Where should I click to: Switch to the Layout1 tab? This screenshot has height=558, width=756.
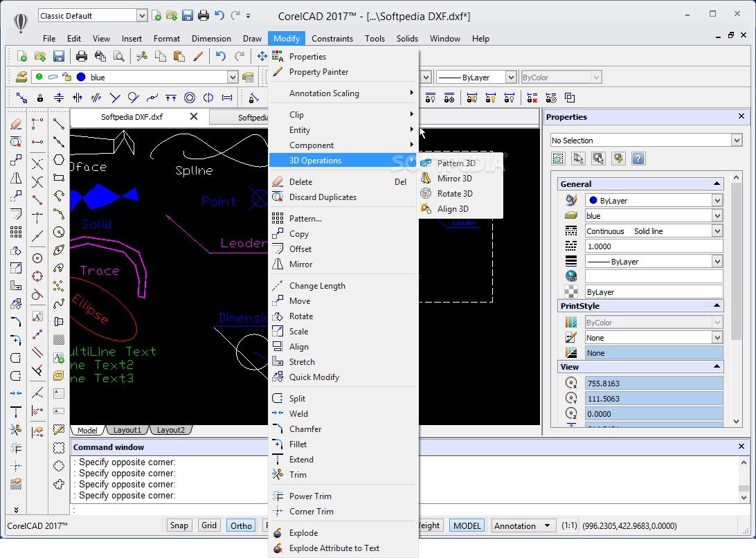(x=127, y=430)
